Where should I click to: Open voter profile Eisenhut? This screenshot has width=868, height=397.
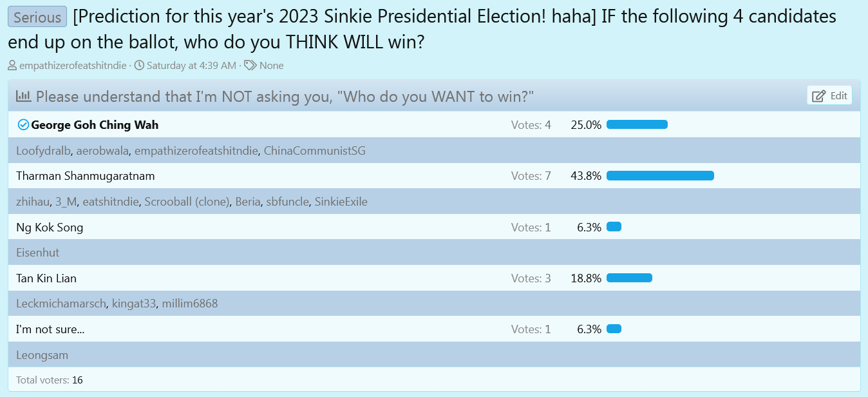37,253
